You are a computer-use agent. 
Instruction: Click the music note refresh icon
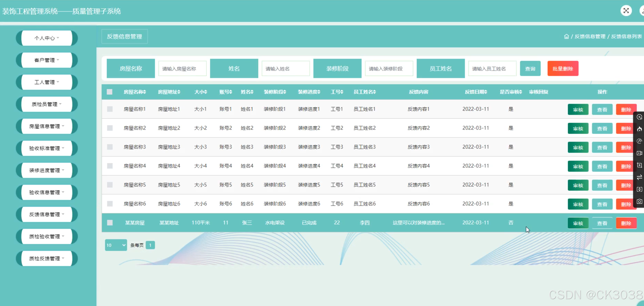[639, 141]
